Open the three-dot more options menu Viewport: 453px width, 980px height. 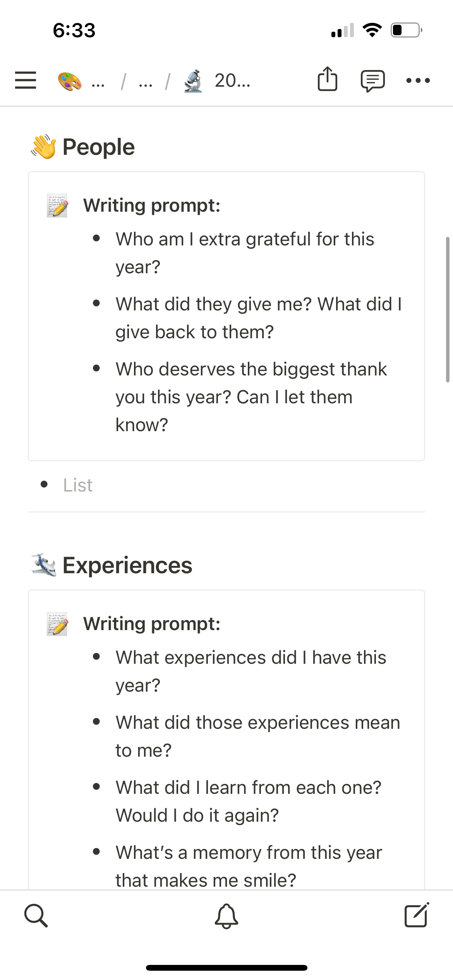tap(418, 81)
